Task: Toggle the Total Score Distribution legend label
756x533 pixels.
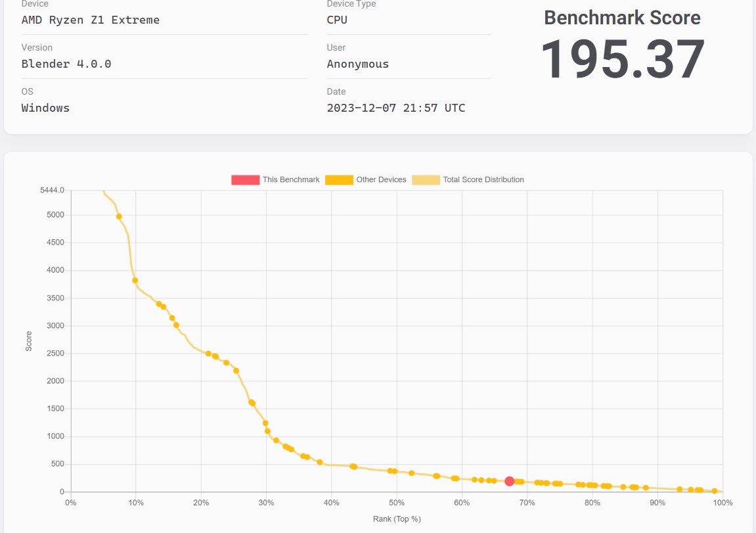Action: 483,179
